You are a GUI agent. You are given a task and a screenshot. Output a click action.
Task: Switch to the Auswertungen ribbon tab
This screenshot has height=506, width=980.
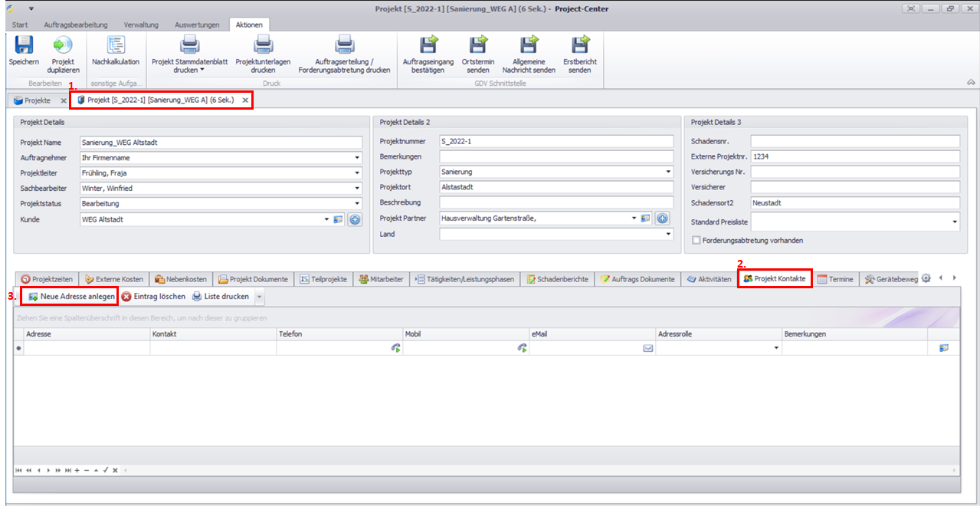point(196,25)
